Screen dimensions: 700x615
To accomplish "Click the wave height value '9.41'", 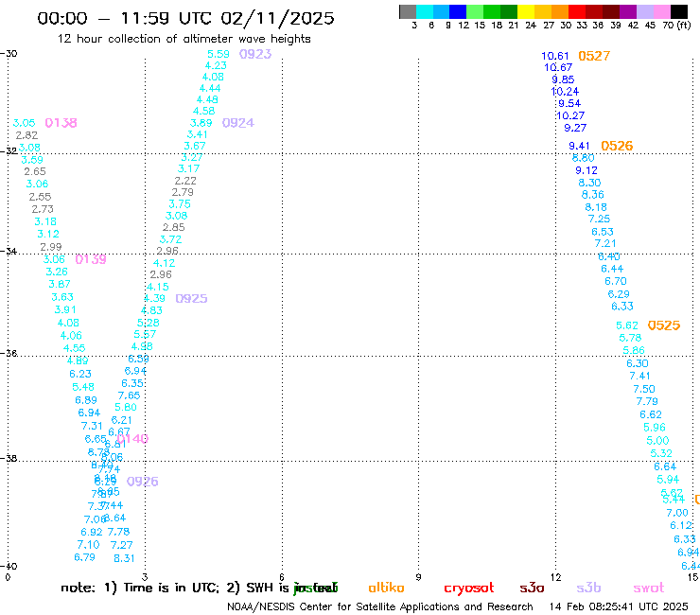I will pyautogui.click(x=579, y=146).
